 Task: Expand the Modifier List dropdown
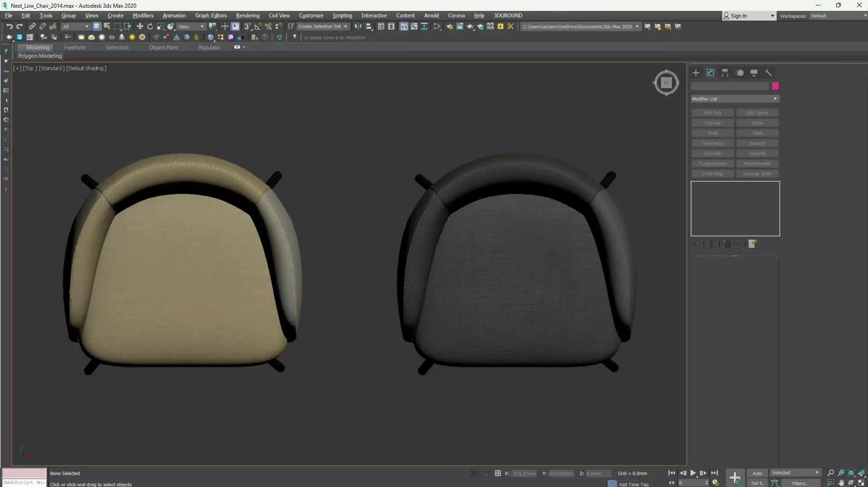tap(735, 99)
